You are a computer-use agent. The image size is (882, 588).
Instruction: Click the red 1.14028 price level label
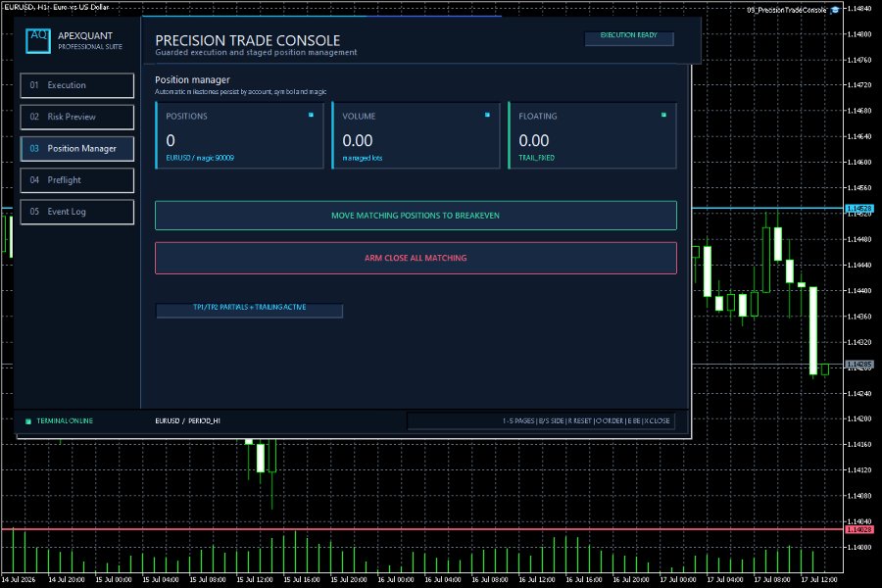pyautogui.click(x=859, y=529)
